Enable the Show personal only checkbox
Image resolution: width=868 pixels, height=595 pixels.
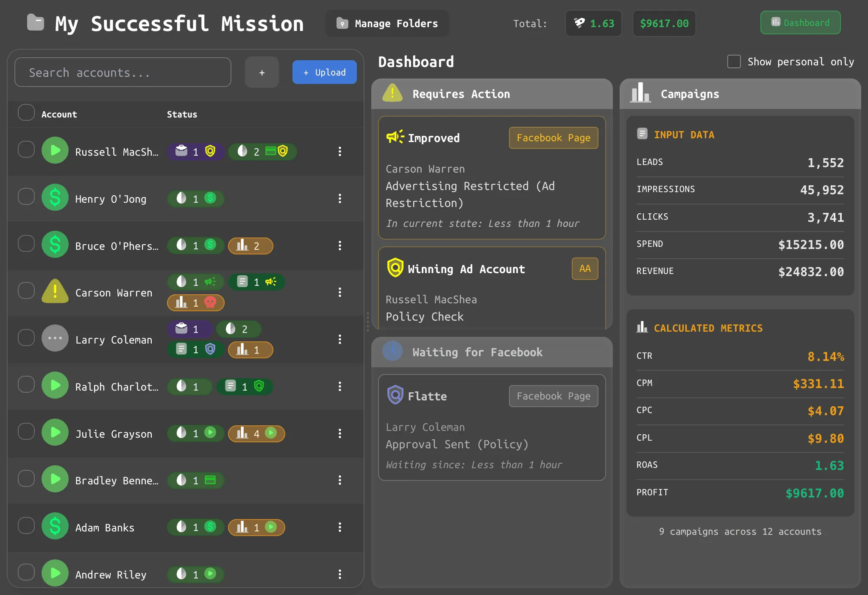coord(734,61)
